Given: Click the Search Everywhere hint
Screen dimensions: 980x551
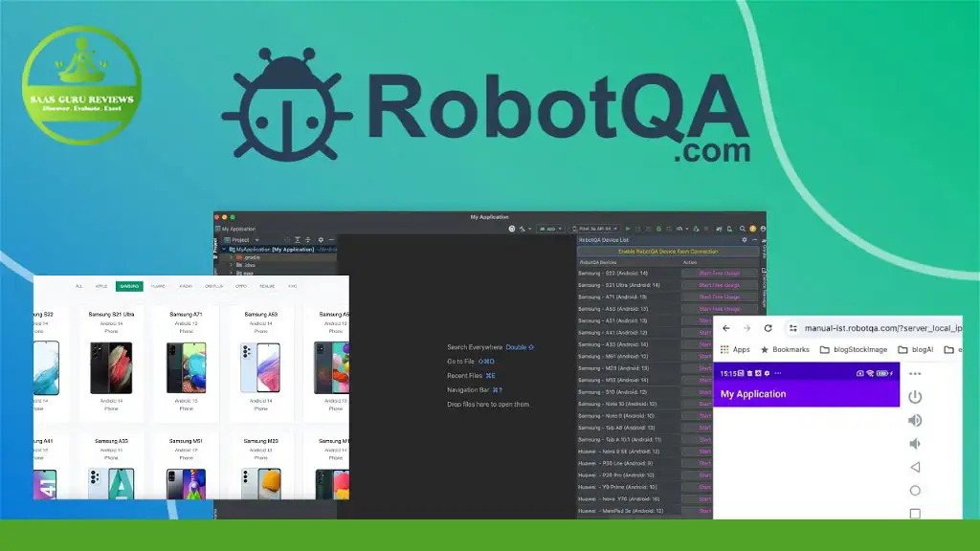Looking at the screenshot, I should pos(491,347).
